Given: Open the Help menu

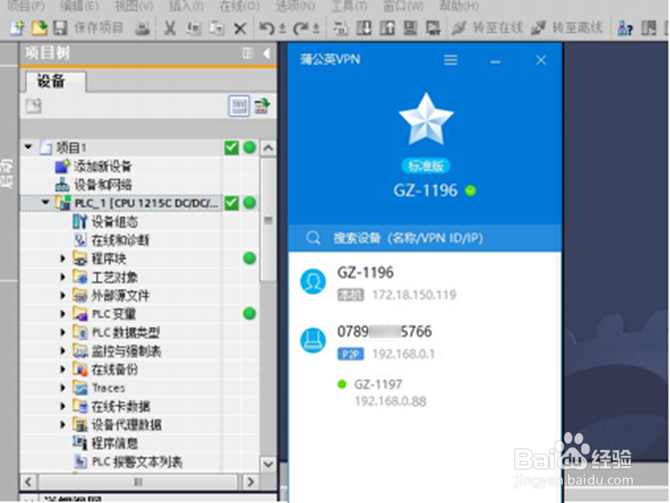Looking at the screenshot, I should click(459, 6).
